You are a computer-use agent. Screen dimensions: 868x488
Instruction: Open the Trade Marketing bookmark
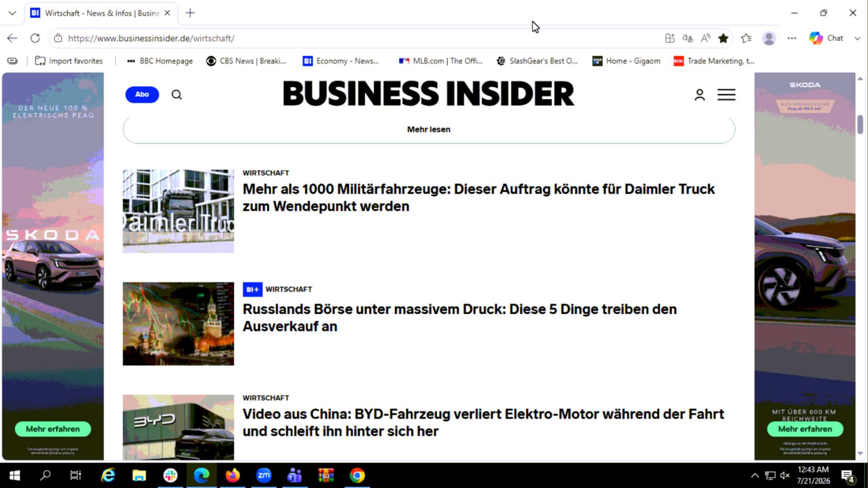[x=714, y=61]
